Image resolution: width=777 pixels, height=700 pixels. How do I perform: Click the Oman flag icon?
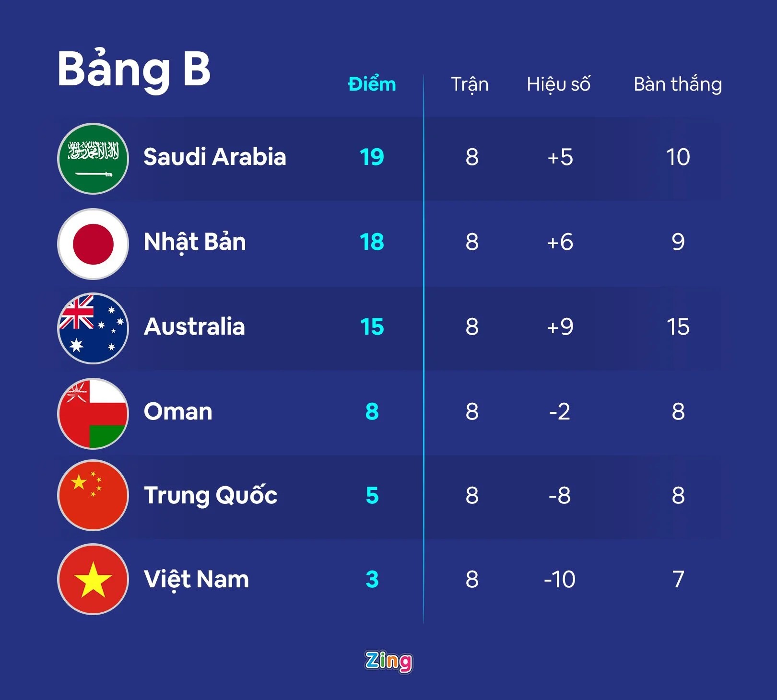93,413
